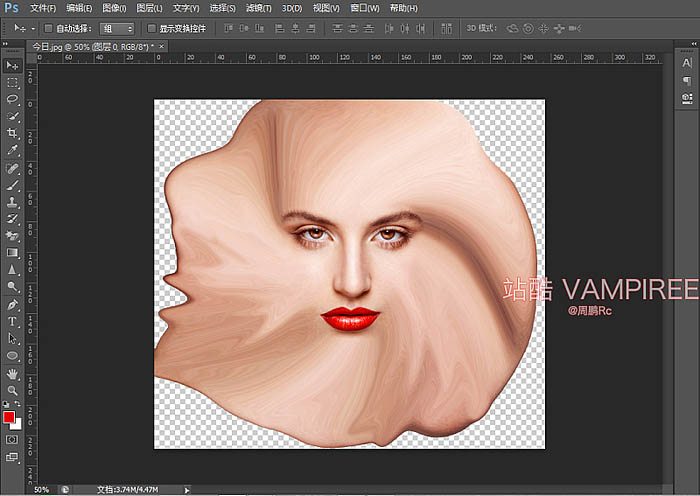Open the 组 auto-select type dropdown

click(x=117, y=28)
